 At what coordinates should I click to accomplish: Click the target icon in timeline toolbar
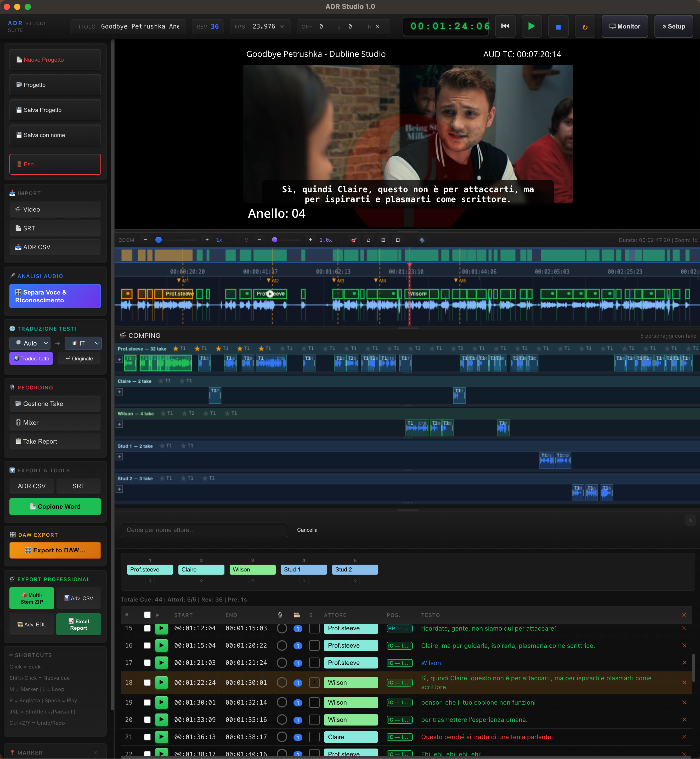(354, 240)
